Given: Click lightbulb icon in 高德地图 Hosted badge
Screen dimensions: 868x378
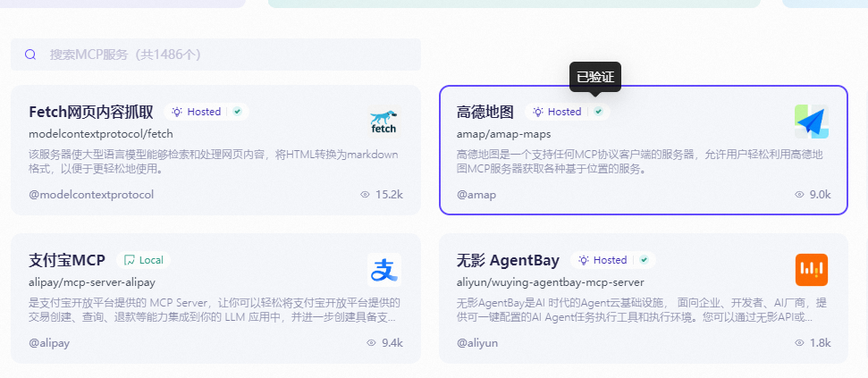Looking at the screenshot, I should [x=537, y=112].
